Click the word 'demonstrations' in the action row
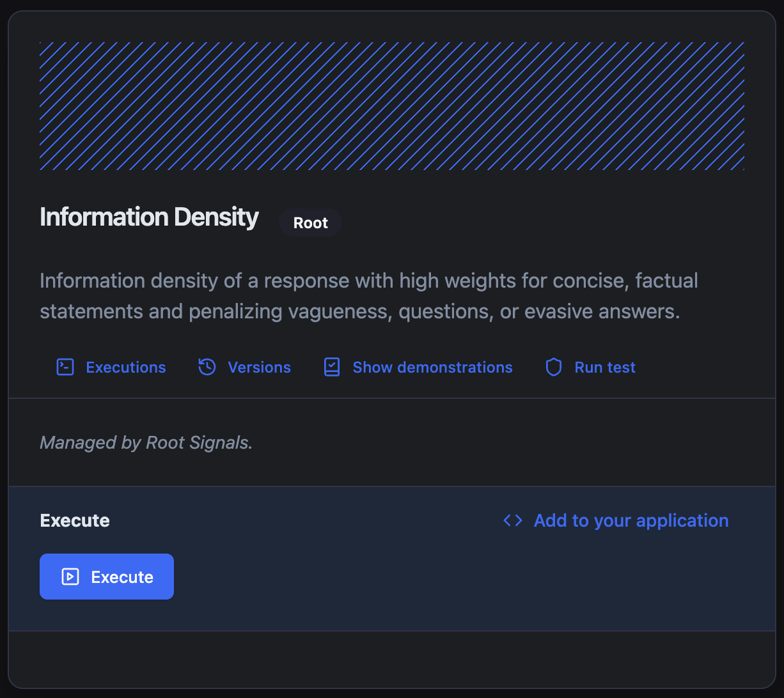Screen dimensions: 784x698 coord(455,368)
